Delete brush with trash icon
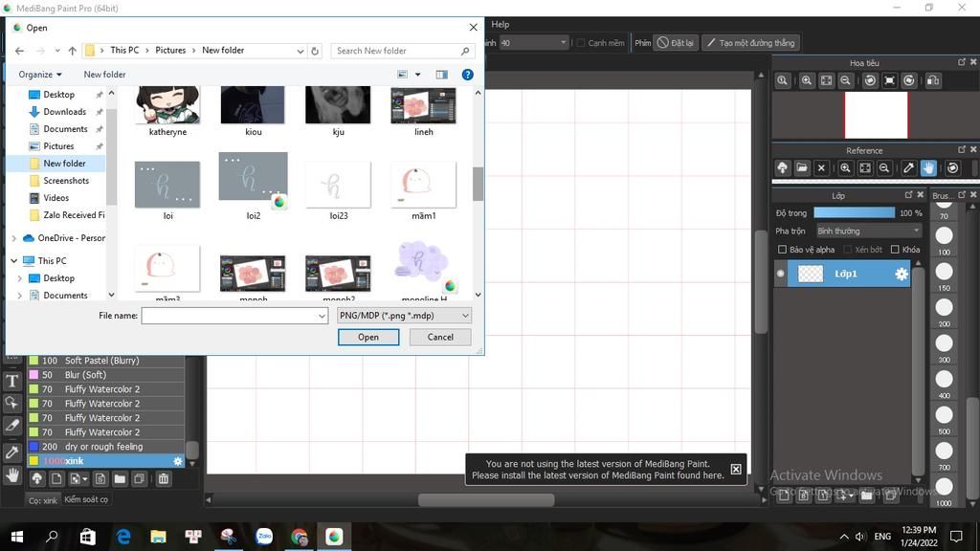980x551 pixels. (x=163, y=479)
